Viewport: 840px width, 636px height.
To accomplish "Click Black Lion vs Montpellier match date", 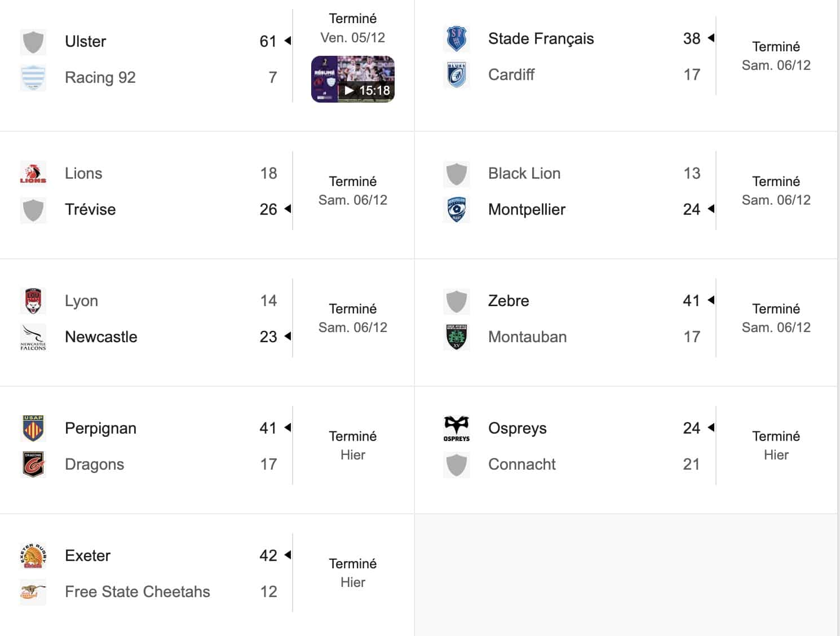I will [x=776, y=200].
